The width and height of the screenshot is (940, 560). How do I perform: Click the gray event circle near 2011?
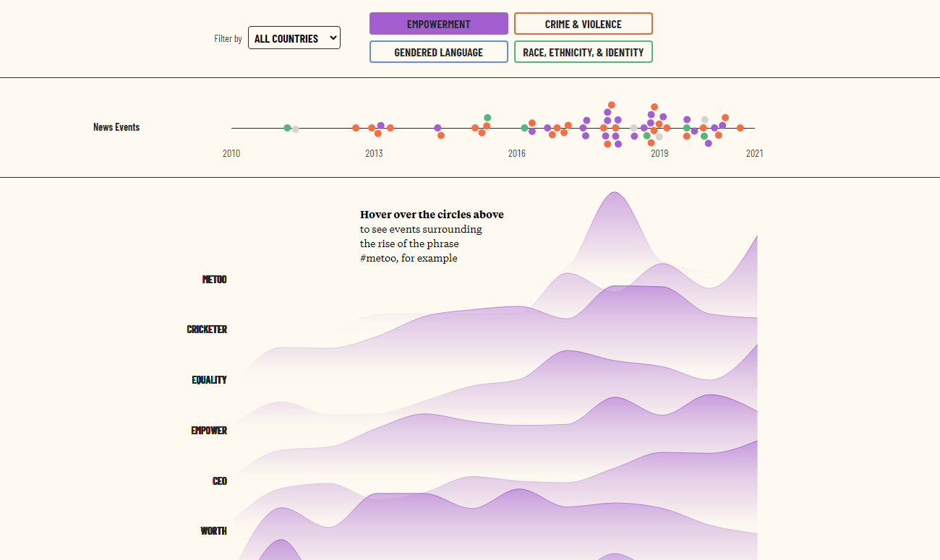point(296,129)
